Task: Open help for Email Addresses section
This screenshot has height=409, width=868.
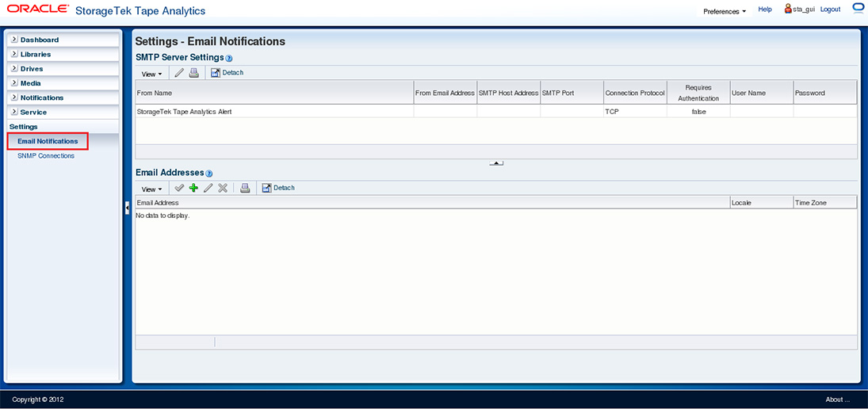Action: coord(208,174)
